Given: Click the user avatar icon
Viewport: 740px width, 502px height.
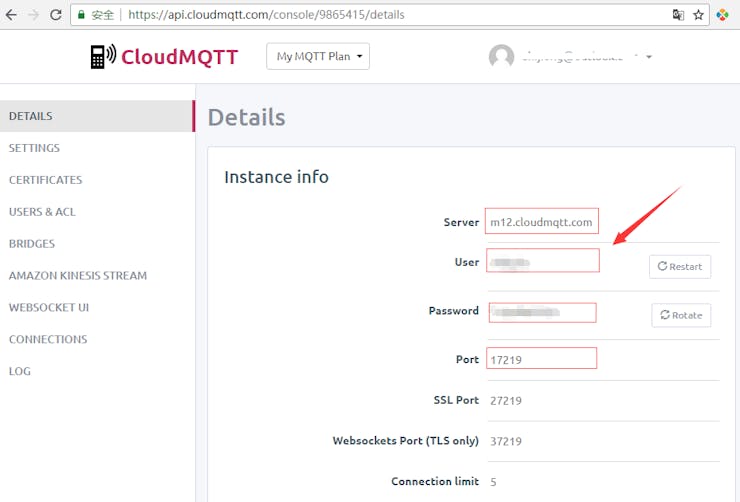Looking at the screenshot, I should click(x=501, y=57).
